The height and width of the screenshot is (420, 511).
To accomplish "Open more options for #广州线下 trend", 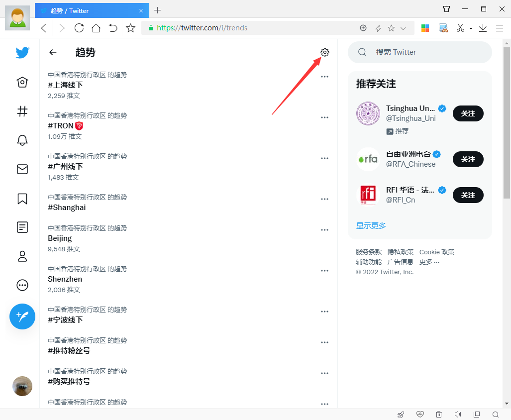I will 324,158.
